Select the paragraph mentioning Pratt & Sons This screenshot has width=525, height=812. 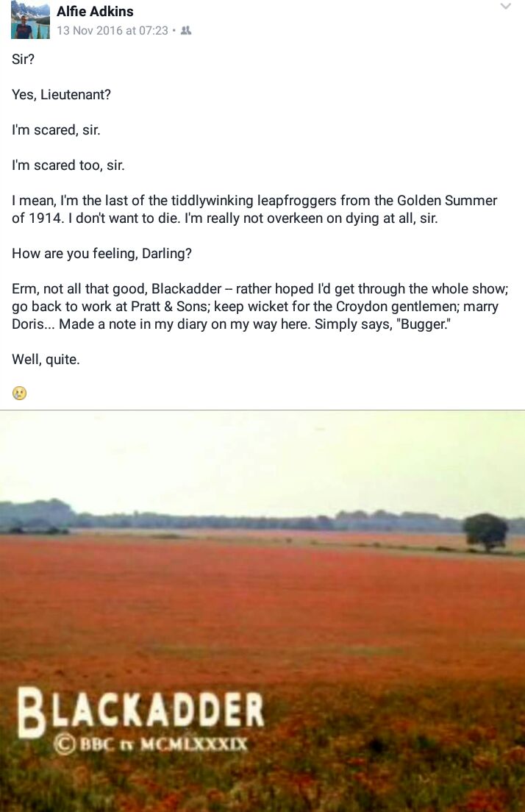point(260,306)
